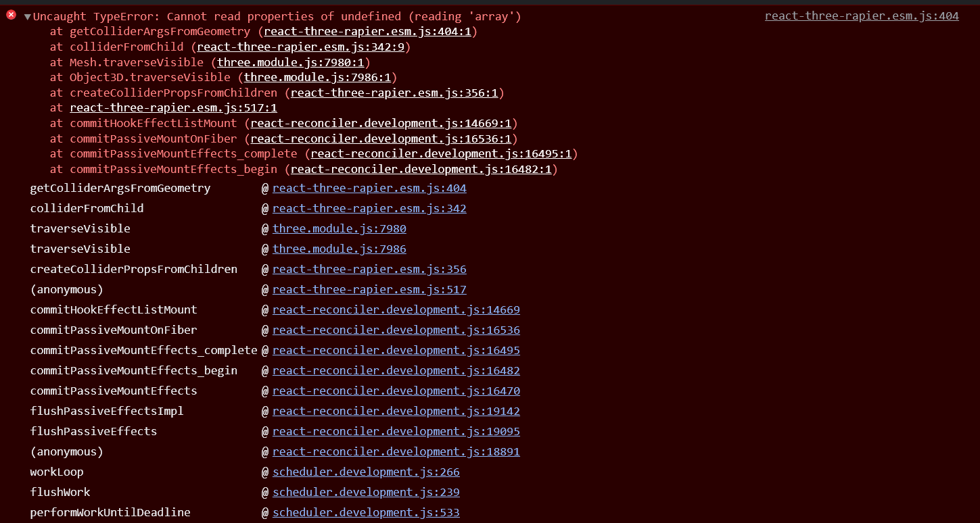Viewport: 980px width, 523px height.
Task: Click the red error X icon
Action: (9, 16)
